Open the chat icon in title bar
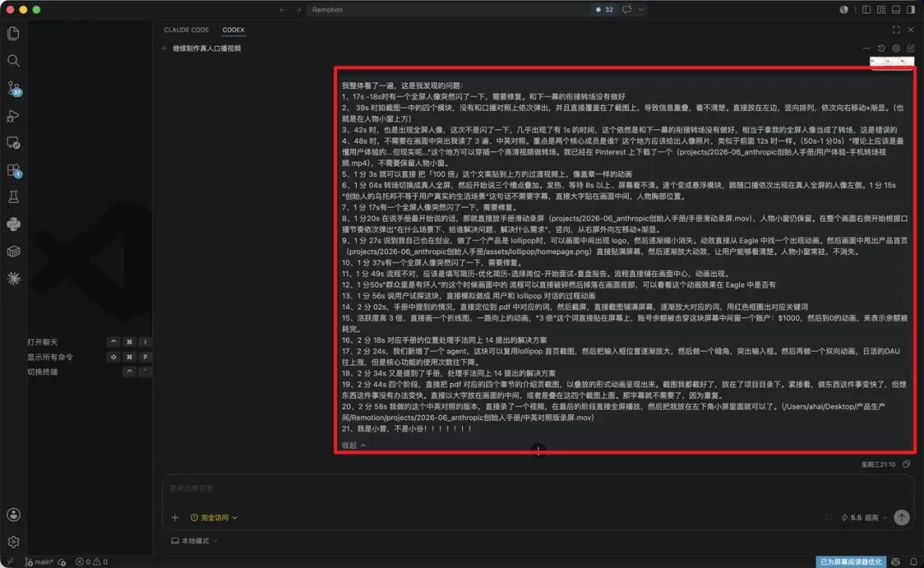The width and height of the screenshot is (924, 568). click(627, 9)
